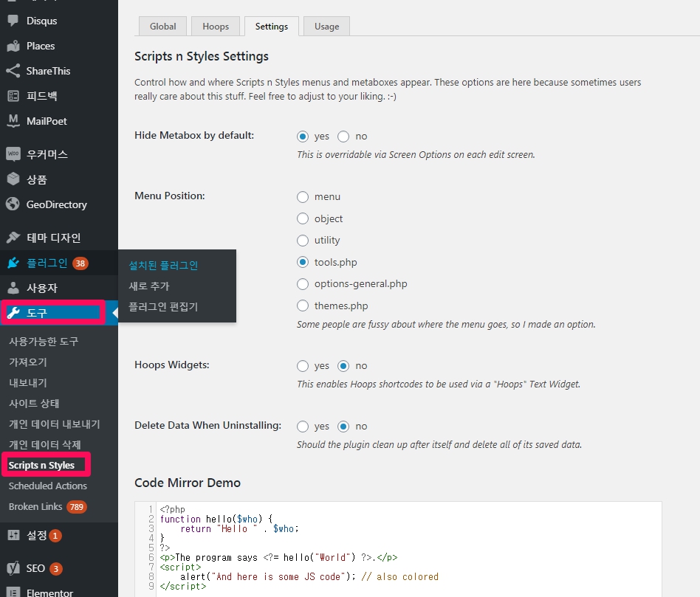Go to 가져오기 import tools
The height and width of the screenshot is (597, 700).
(28, 362)
